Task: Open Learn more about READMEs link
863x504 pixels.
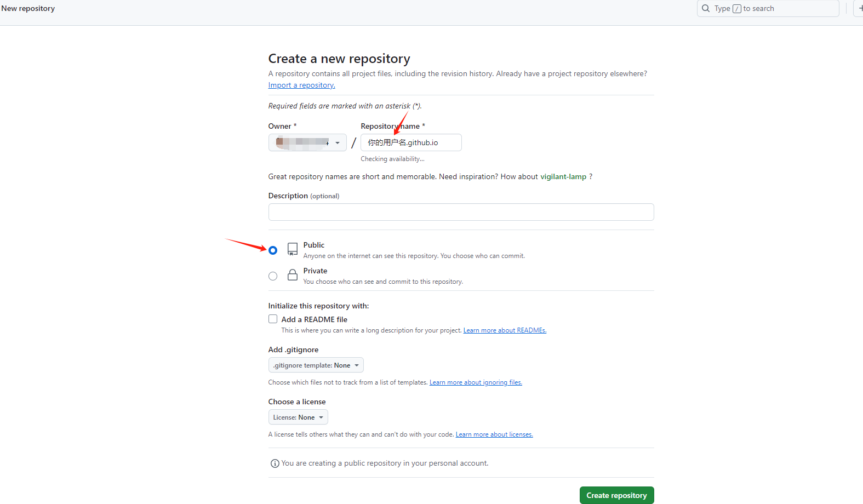Action: [x=505, y=330]
